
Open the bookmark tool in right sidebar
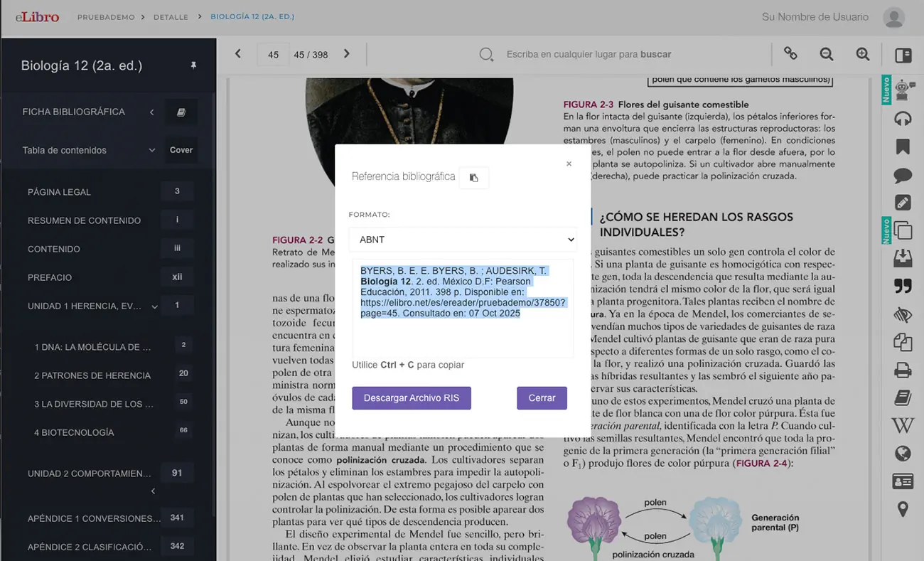903,147
